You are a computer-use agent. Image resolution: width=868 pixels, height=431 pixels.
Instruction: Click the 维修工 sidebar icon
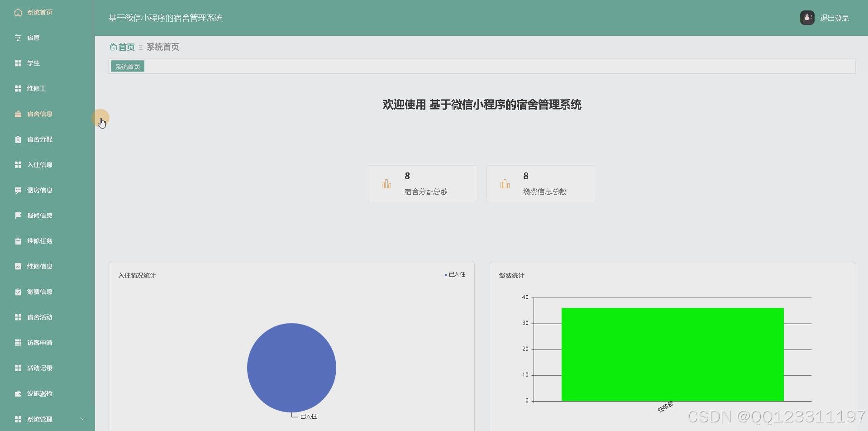[x=18, y=88]
